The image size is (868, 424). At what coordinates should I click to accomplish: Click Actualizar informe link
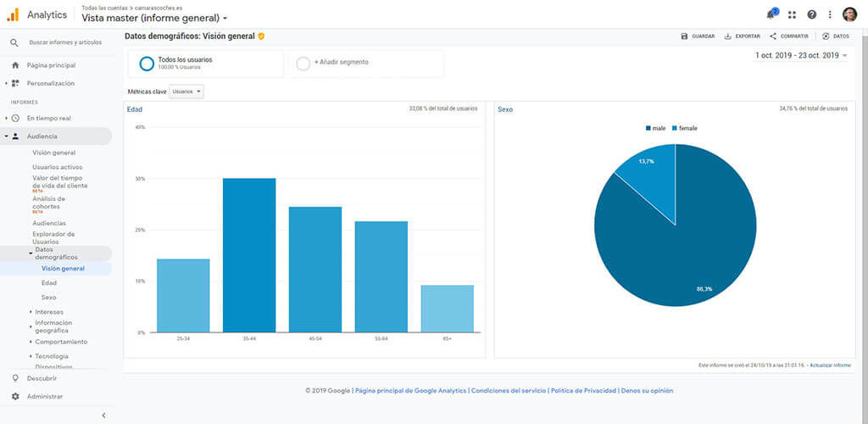pos(831,365)
